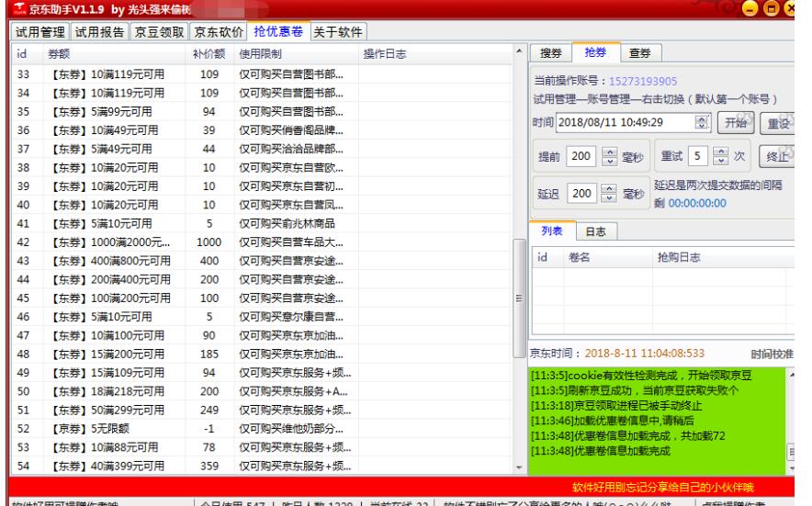The width and height of the screenshot is (812, 506).
Task: Open the 试用管理 tab
Action: pos(39,32)
